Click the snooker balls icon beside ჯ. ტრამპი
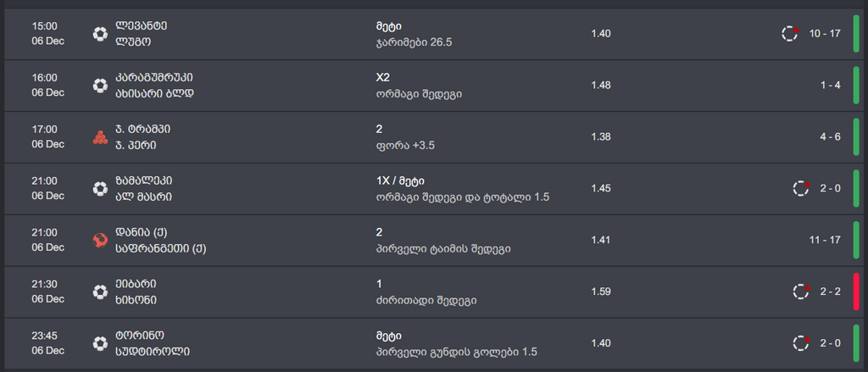Viewport: 868px width, 372px height. (x=101, y=136)
